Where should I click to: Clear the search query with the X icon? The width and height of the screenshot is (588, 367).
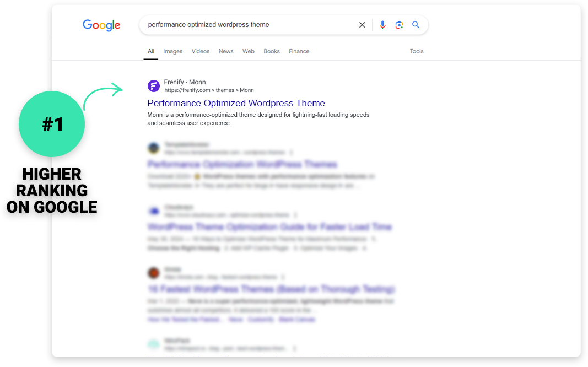pos(362,25)
